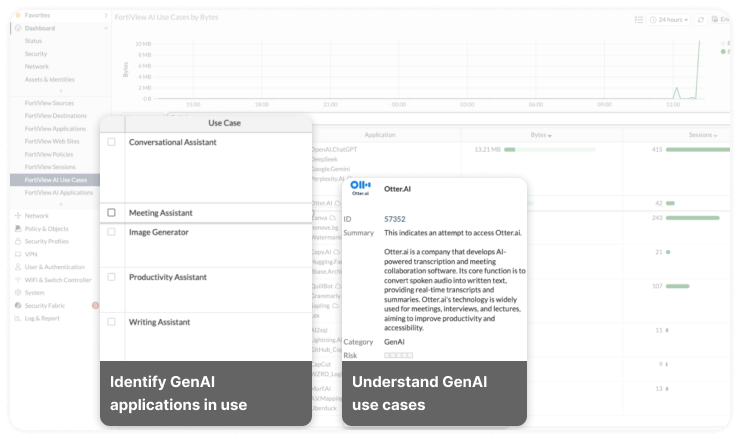
Task: Open FortiView Web Sites
Action: tap(52, 141)
